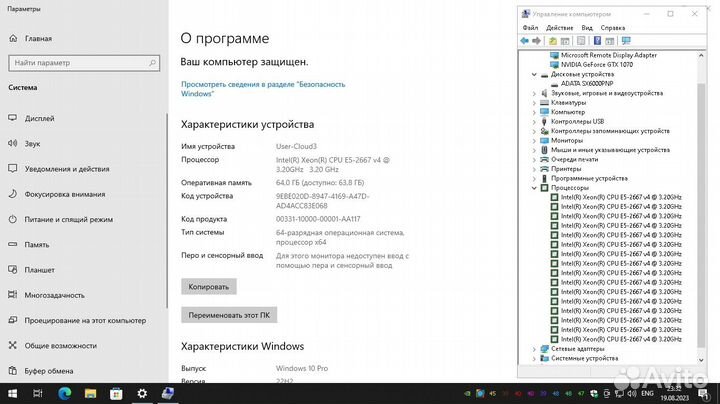Open Microsoft Store from the taskbar
720x404 pixels.
click(x=116, y=393)
